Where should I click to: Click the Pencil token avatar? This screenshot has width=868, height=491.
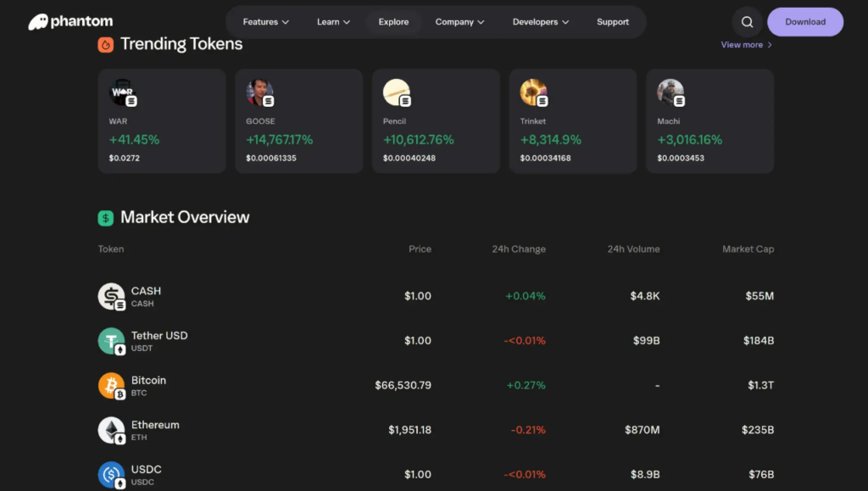397,92
